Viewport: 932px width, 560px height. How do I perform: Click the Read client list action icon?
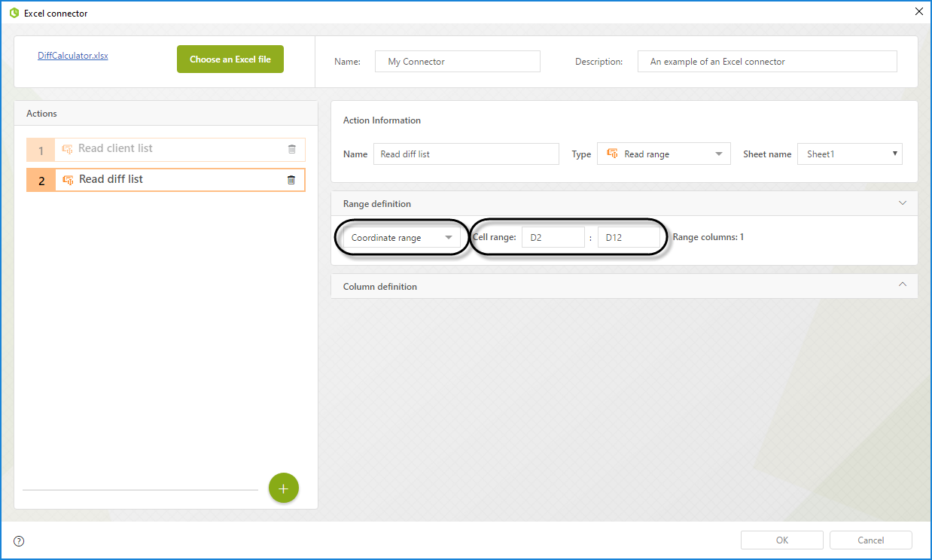67,149
